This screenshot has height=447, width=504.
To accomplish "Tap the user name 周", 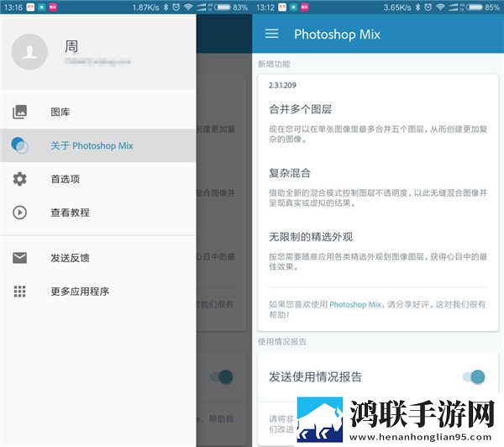I will (x=71, y=46).
